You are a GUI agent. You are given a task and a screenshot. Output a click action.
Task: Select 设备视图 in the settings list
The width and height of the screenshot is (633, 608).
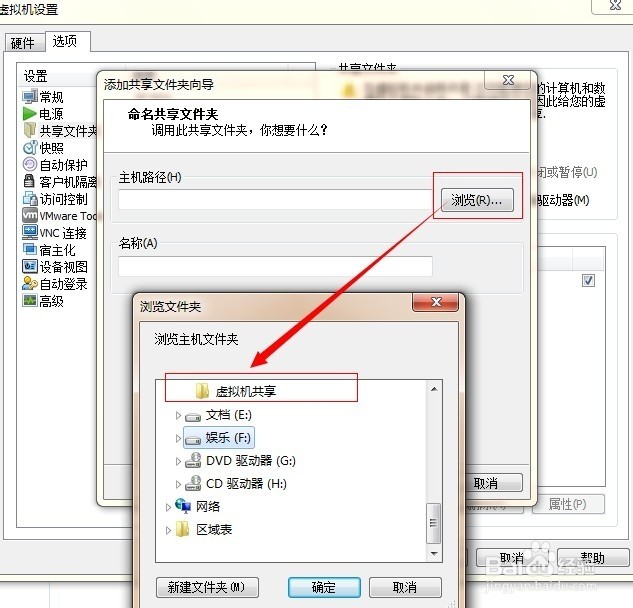(x=63, y=267)
